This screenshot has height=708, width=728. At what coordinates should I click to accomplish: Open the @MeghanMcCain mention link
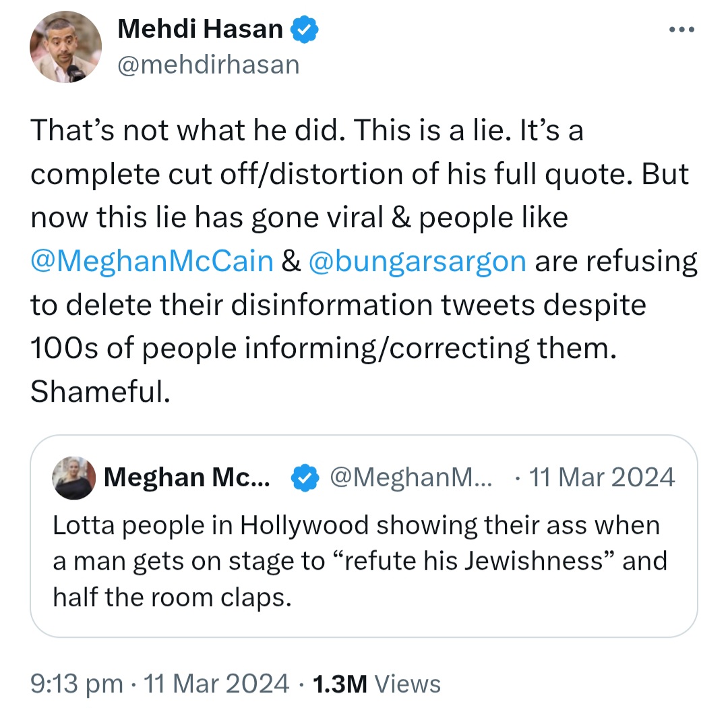152,261
